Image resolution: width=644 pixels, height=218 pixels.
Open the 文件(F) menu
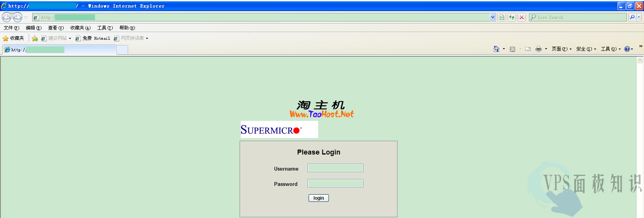point(11,28)
